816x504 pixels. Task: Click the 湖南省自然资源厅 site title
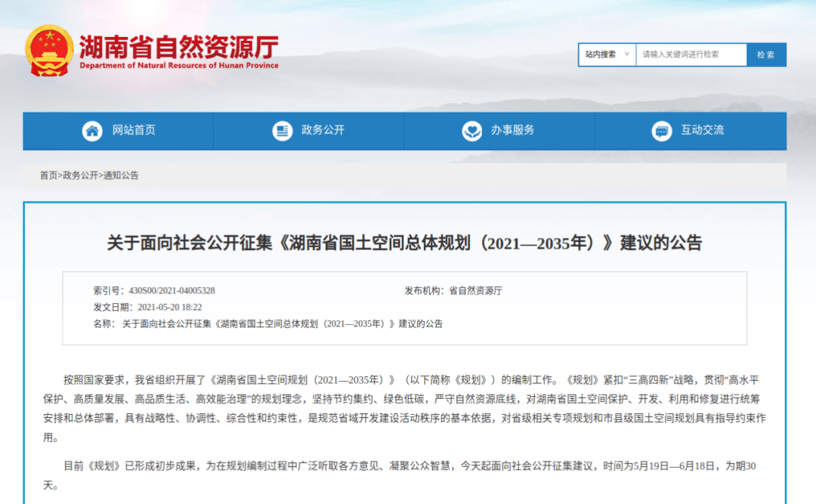click(x=178, y=45)
